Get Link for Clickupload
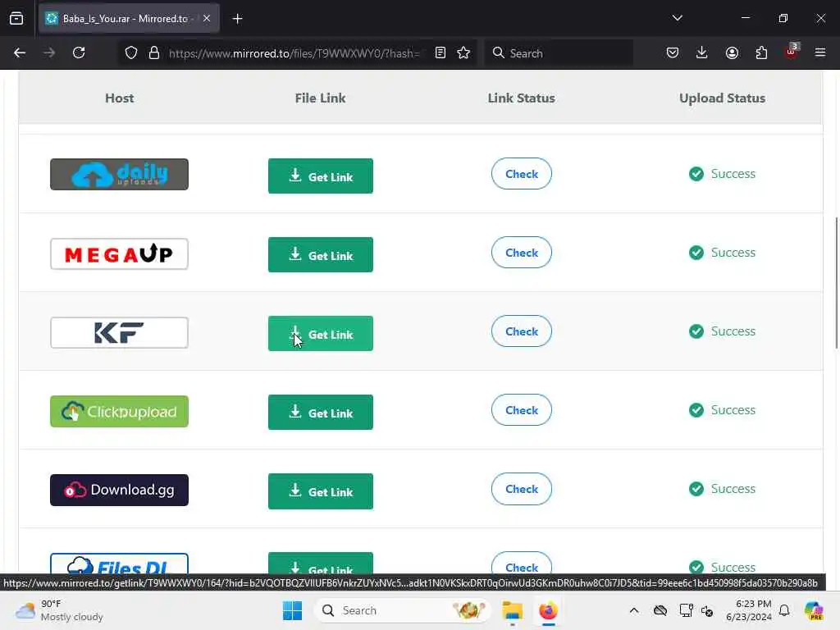Screen dimensions: 840x630 click(x=321, y=412)
